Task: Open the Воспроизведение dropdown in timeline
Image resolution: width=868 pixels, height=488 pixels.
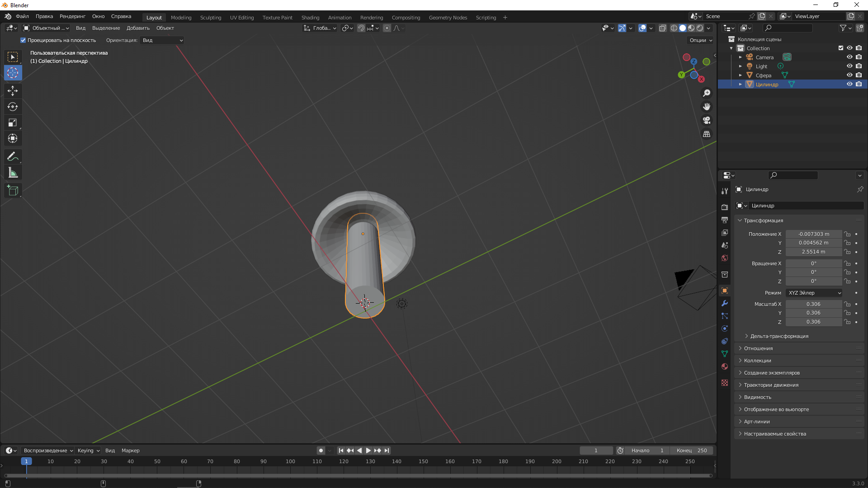Action: pyautogui.click(x=48, y=450)
